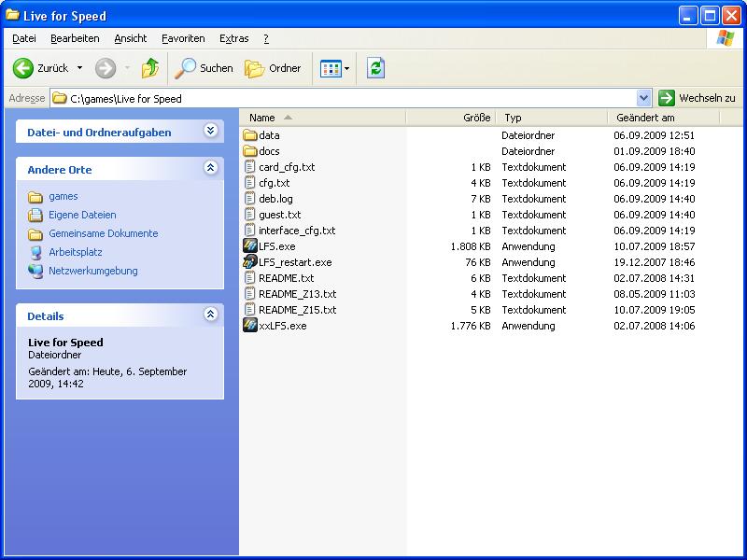
Task: Click the date 19.12.2007 18:46
Action: tap(655, 262)
